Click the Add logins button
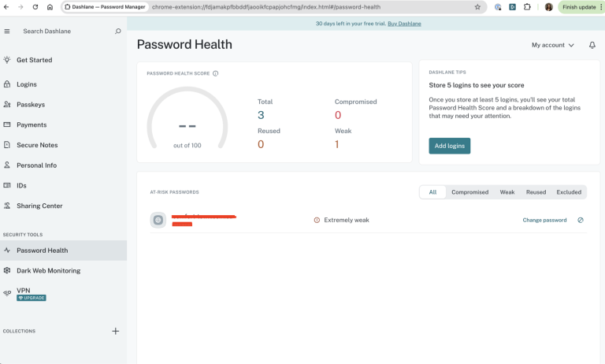The width and height of the screenshot is (605, 364). [450, 146]
